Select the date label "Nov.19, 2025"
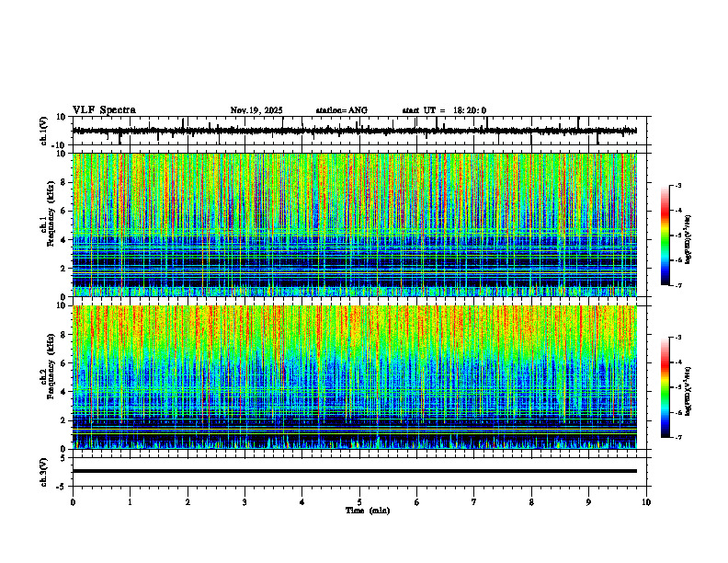The height and width of the screenshot is (563, 728). coord(256,110)
